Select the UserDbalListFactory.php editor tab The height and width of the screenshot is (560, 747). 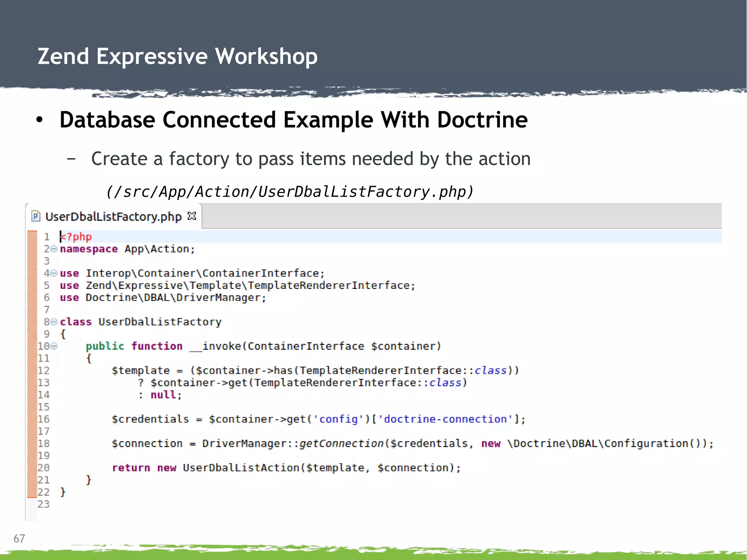113,217
